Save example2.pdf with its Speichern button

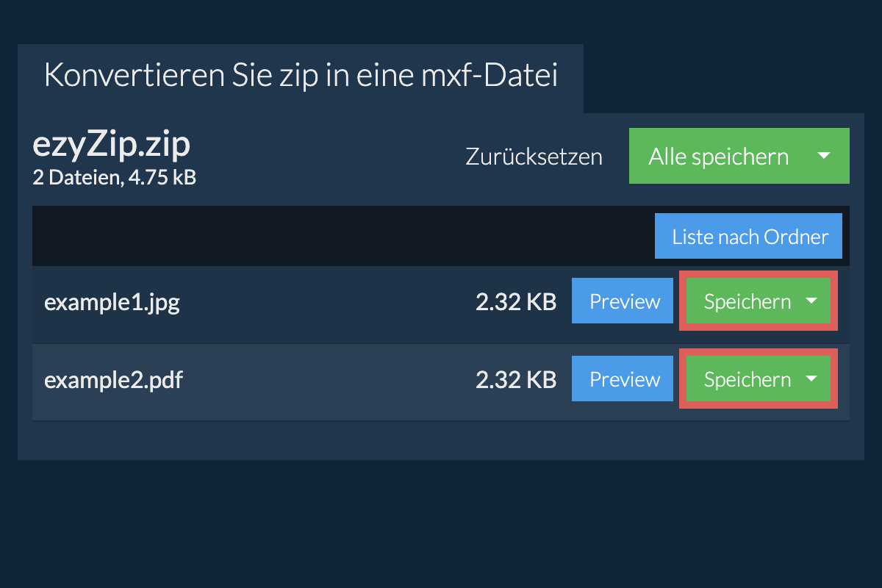[x=747, y=379]
